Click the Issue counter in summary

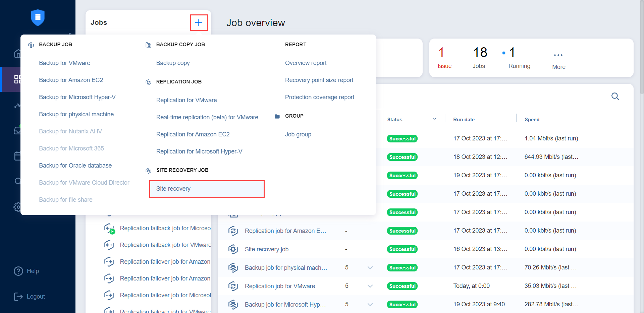[x=444, y=58]
